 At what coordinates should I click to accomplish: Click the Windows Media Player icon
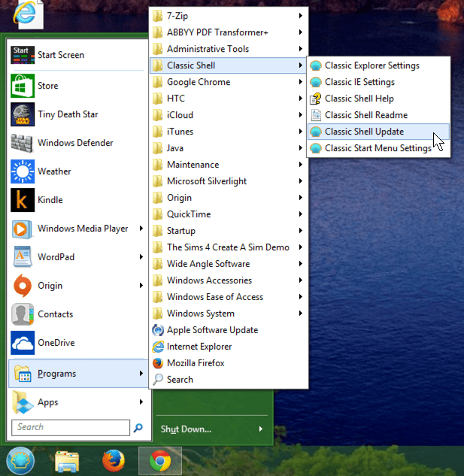click(23, 229)
